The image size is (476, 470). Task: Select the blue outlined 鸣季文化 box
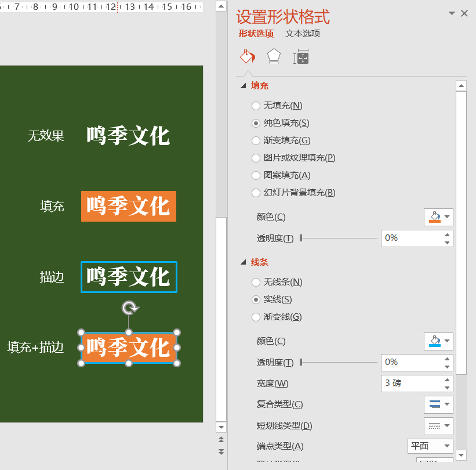pos(129,277)
